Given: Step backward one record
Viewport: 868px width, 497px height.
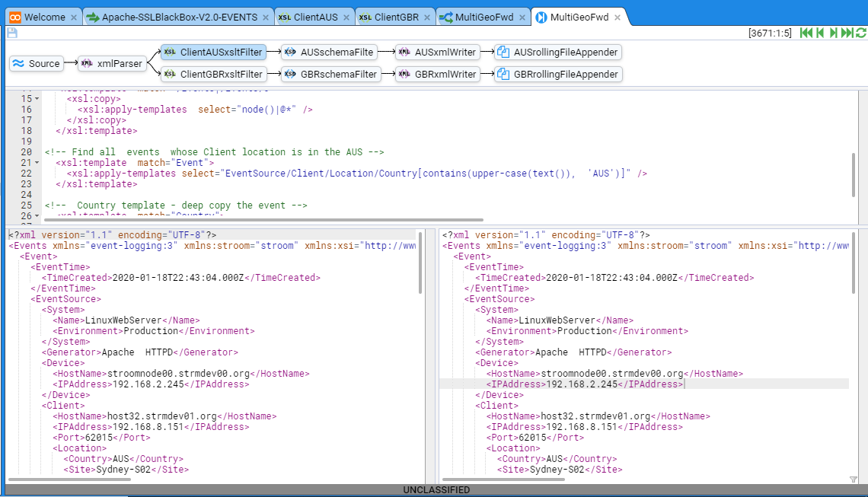Looking at the screenshot, I should tap(820, 33).
